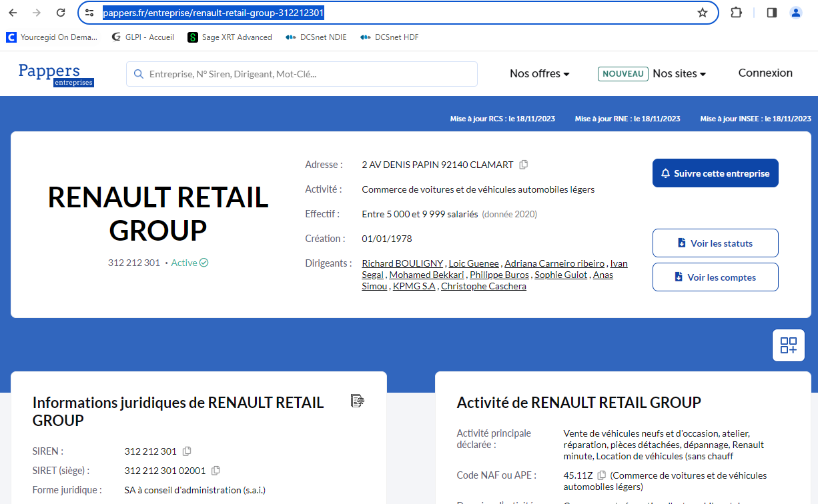Viewport: 818px width, 504px height.
Task: Open GLPI - Accueil bookmark
Action: (x=143, y=37)
